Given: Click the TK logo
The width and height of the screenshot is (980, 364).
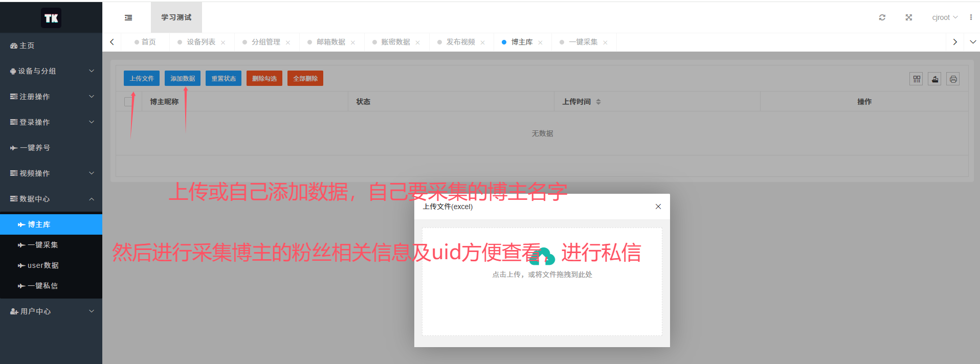Looking at the screenshot, I should (x=51, y=18).
